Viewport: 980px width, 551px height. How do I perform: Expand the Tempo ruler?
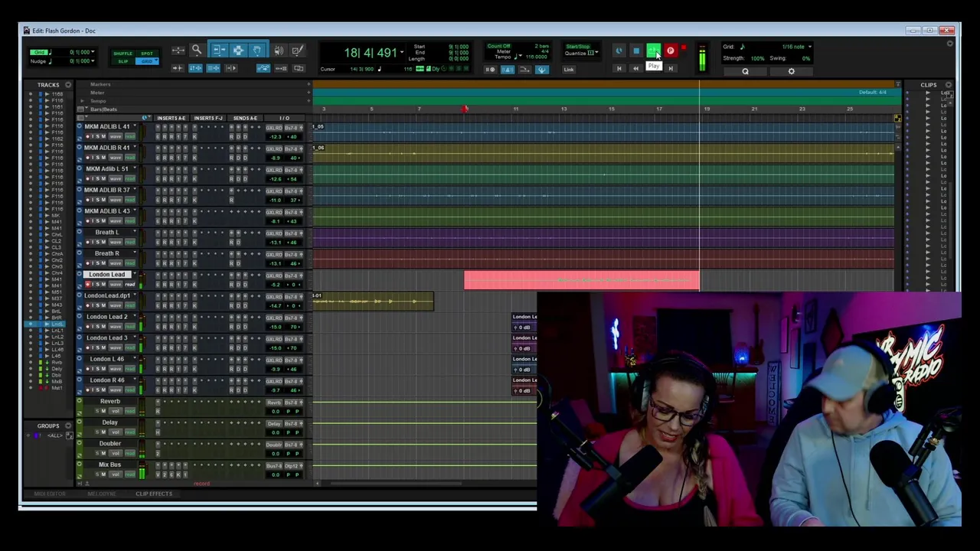(x=82, y=101)
